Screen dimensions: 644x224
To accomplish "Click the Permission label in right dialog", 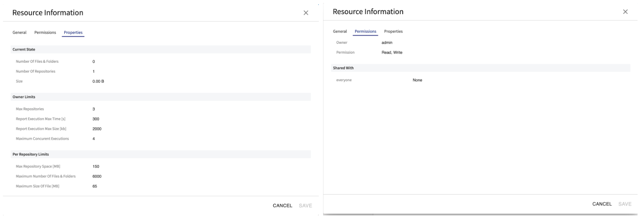I will pos(345,52).
